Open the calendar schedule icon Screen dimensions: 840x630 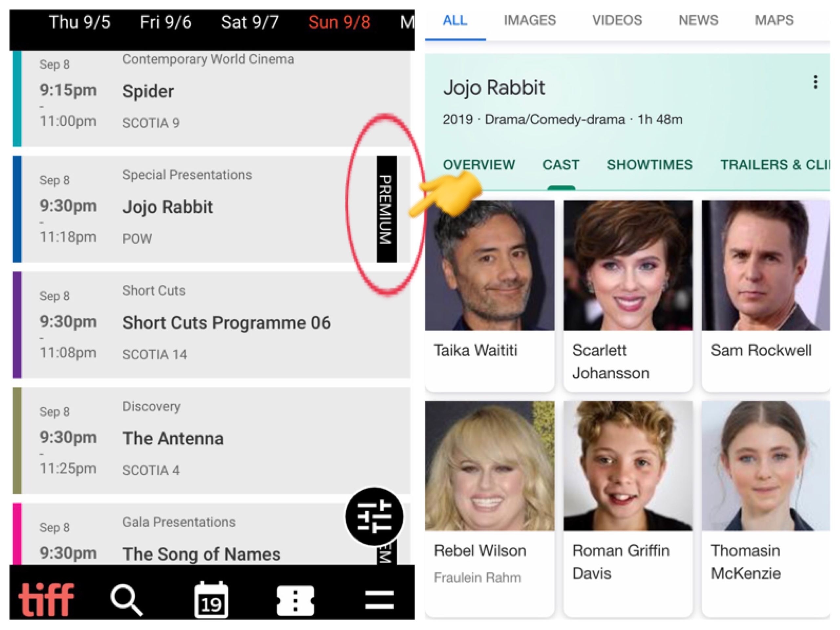(211, 599)
